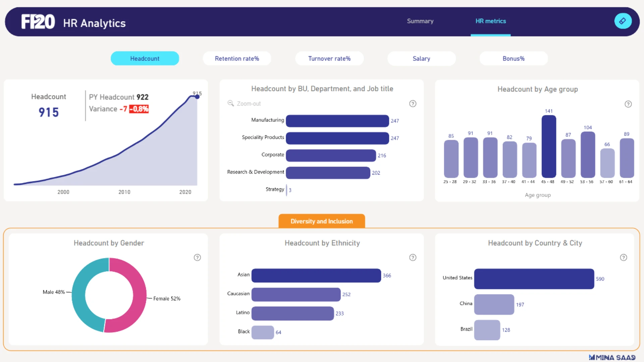
Task: Drill down on the Corporate bar
Action: tap(331, 156)
